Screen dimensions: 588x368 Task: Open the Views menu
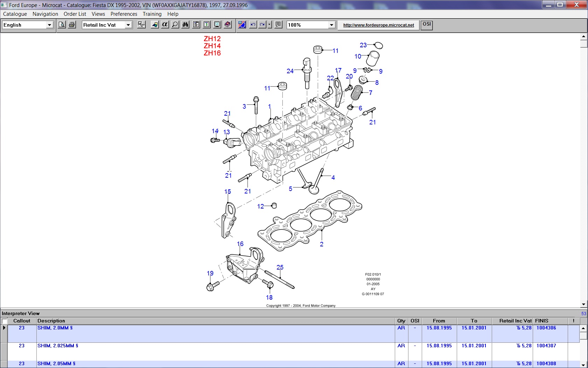coord(98,14)
